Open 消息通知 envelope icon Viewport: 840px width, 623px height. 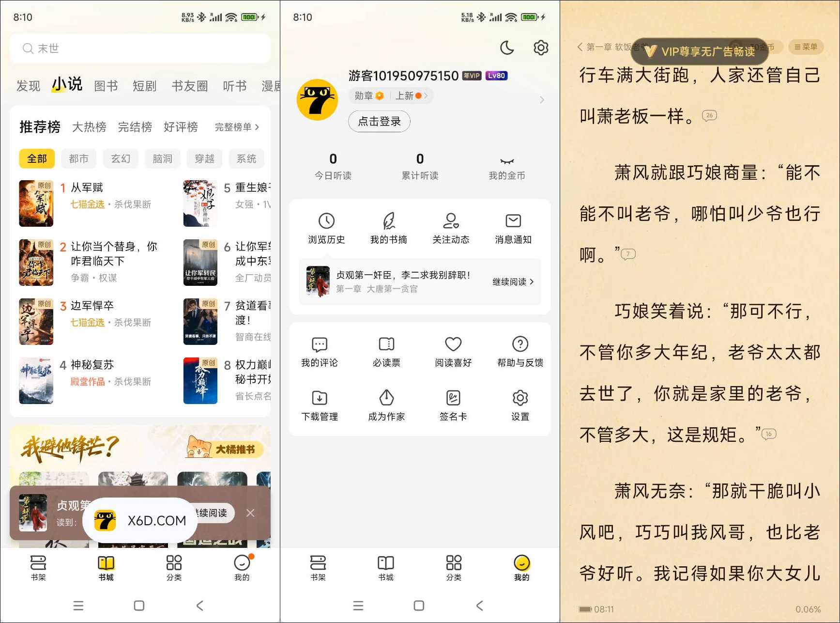pyautogui.click(x=513, y=221)
